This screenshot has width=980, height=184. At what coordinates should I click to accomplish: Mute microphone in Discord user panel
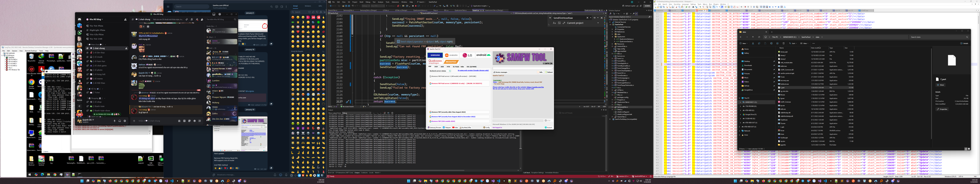114,121
